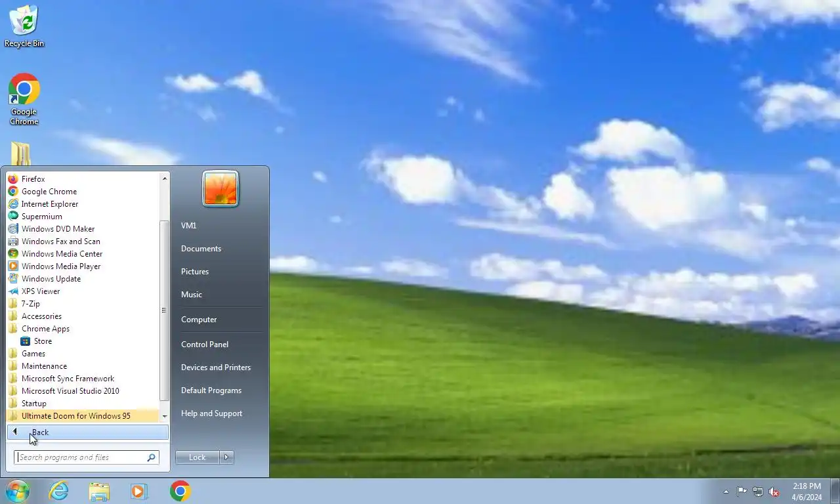Expand the Startup folder
The image size is (840, 504).
coord(83,403)
